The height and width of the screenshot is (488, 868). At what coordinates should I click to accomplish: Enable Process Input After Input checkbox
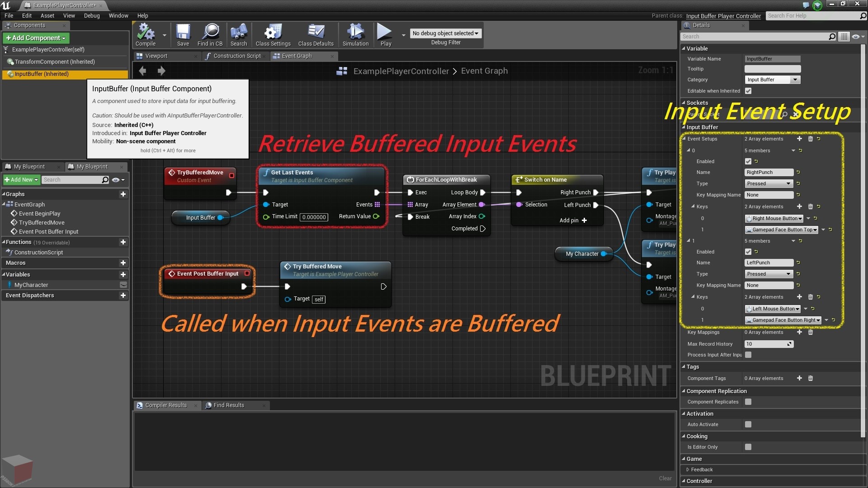748,355
